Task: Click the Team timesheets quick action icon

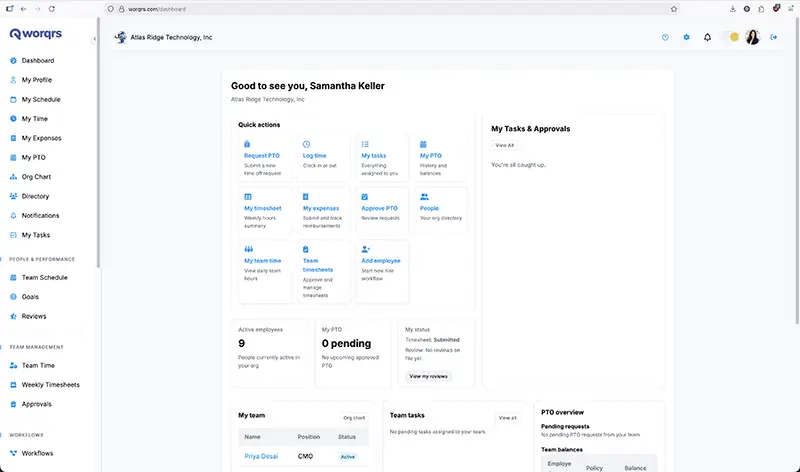Action: click(x=306, y=250)
